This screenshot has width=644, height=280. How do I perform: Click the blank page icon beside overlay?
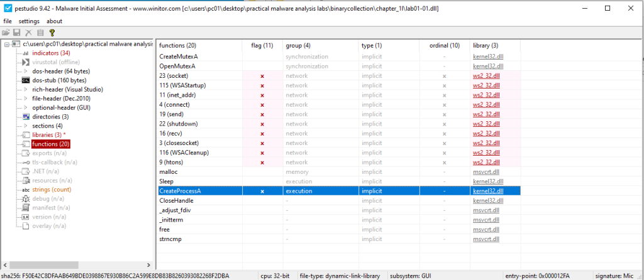coord(25,226)
